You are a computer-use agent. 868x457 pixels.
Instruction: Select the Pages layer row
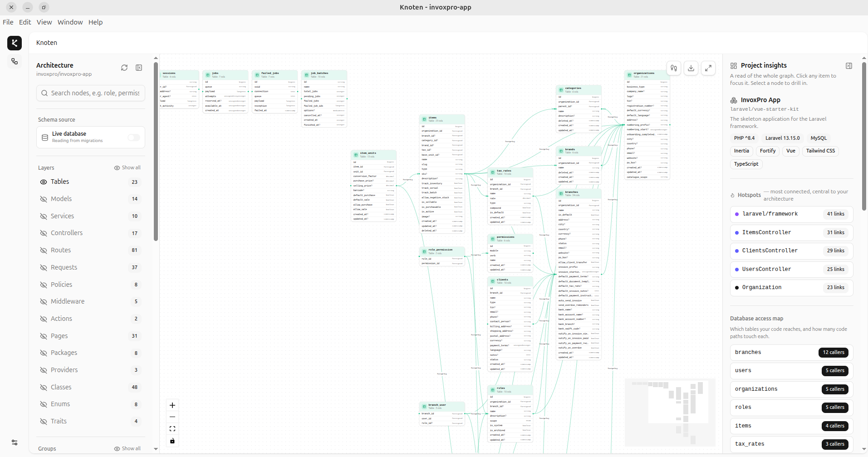(x=91, y=336)
